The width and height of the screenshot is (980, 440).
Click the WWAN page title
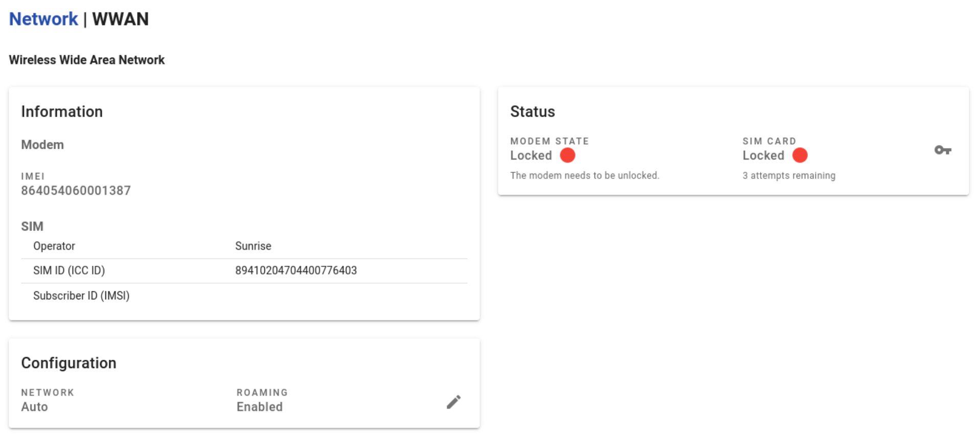pyautogui.click(x=120, y=19)
